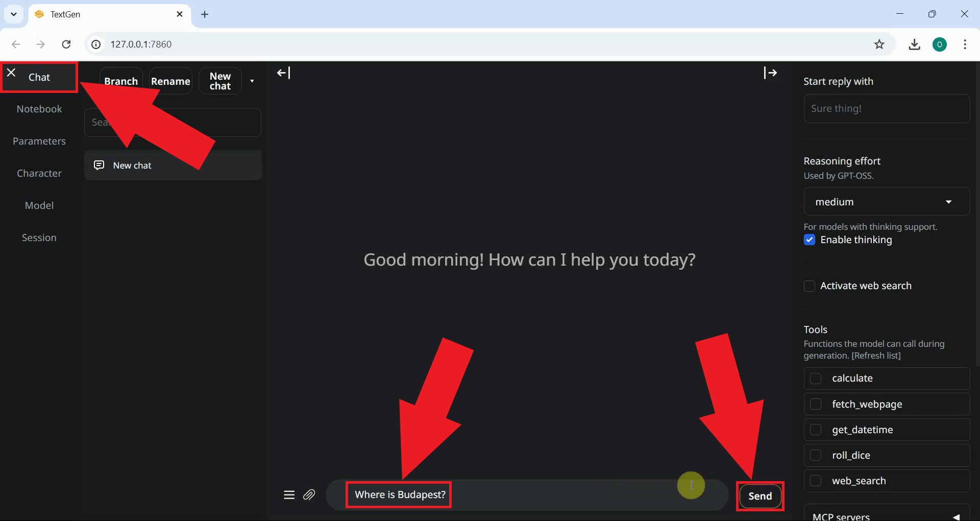Click the page reload icon
980x521 pixels.
click(x=66, y=44)
